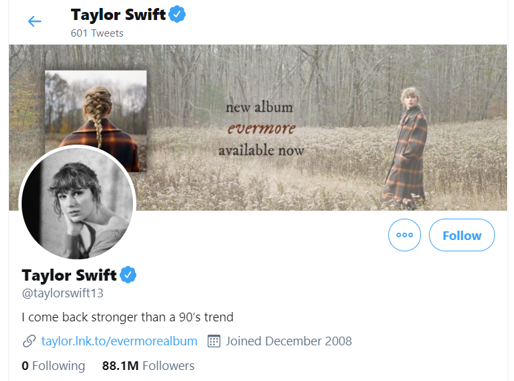Click the Taylor Swift profile name
This screenshot has height=381, width=514.
coord(69,275)
